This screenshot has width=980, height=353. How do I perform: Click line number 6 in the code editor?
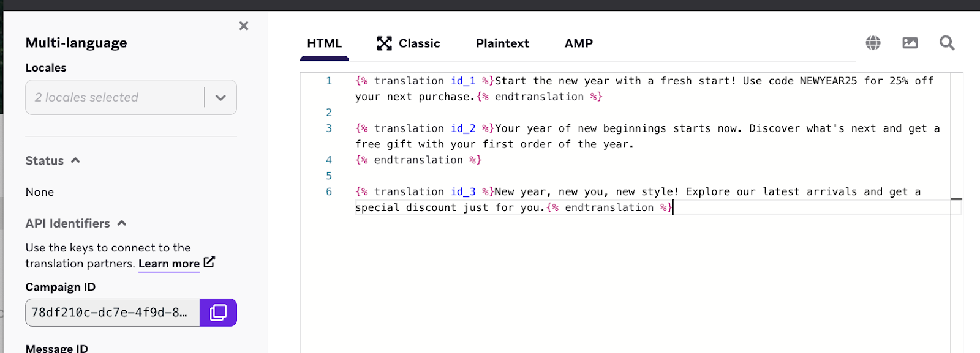(x=329, y=191)
